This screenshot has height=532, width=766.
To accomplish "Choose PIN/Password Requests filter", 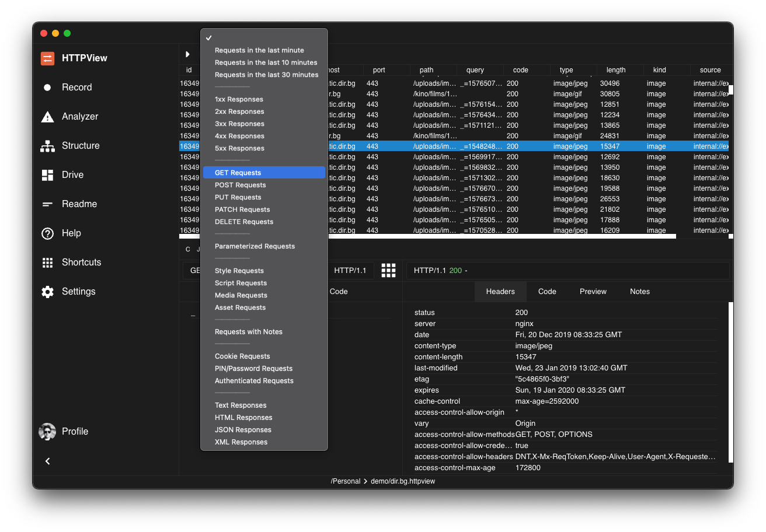I will coord(264,369).
